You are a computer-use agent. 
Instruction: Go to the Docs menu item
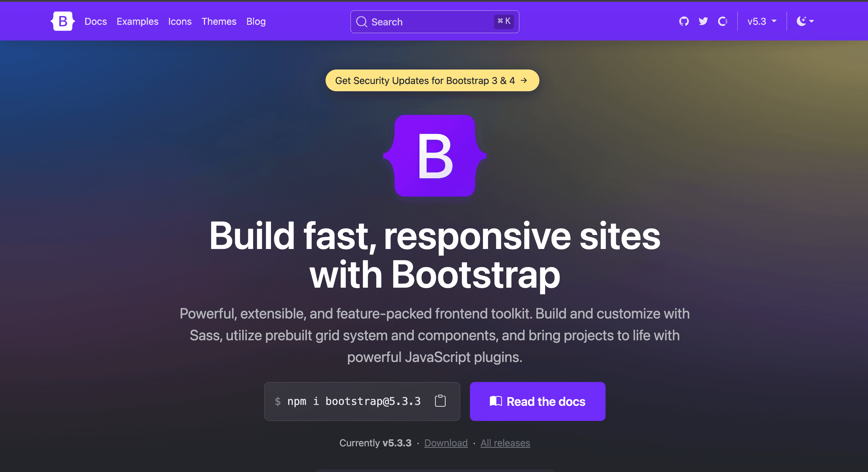(x=96, y=21)
